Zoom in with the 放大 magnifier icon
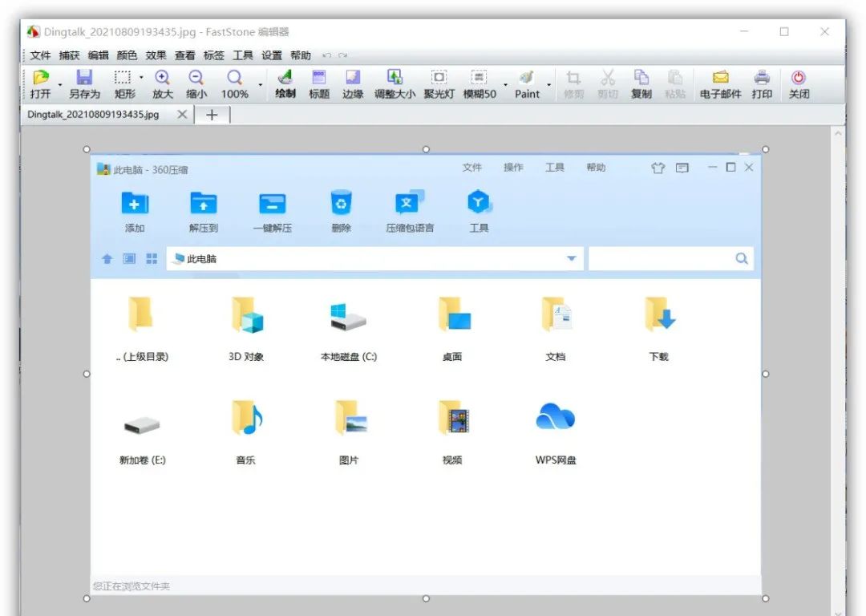The image size is (866, 616). tap(161, 84)
